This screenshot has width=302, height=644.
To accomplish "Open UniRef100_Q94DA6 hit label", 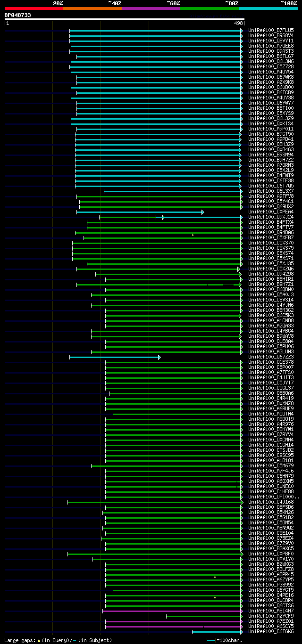I will click(271, 233).
